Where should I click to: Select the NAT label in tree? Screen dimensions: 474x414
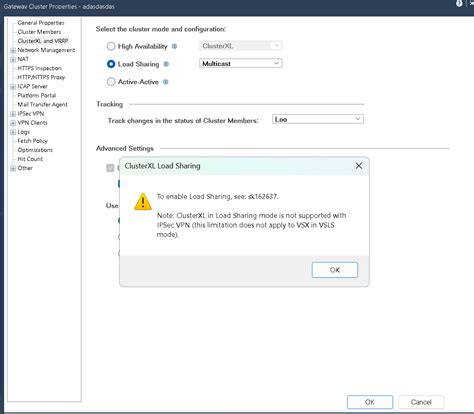(23, 59)
